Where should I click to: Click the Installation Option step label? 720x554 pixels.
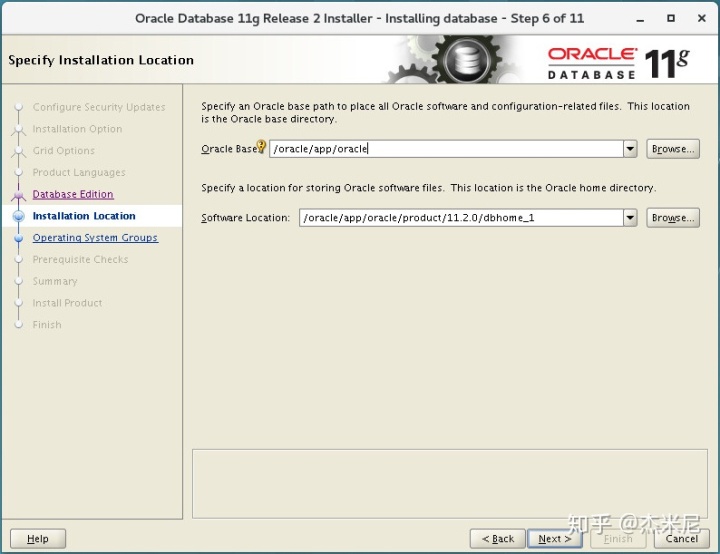coord(77,129)
